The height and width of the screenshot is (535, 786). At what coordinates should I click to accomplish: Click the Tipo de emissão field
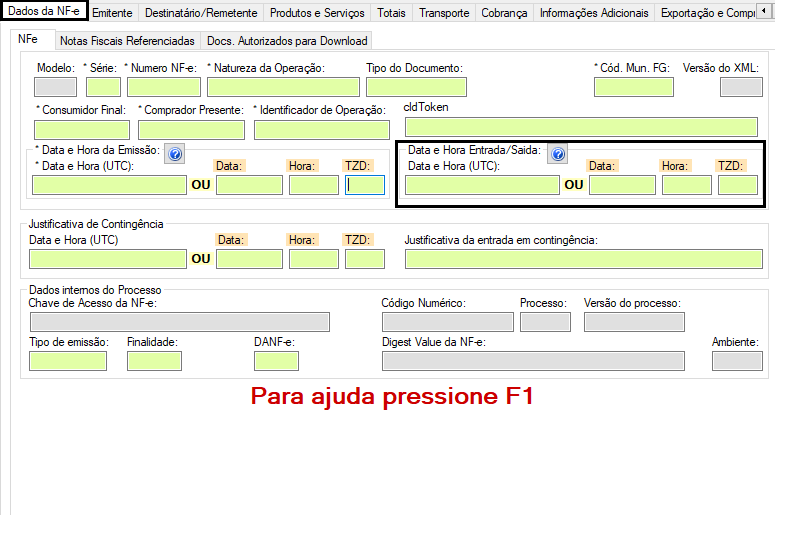tap(68, 361)
